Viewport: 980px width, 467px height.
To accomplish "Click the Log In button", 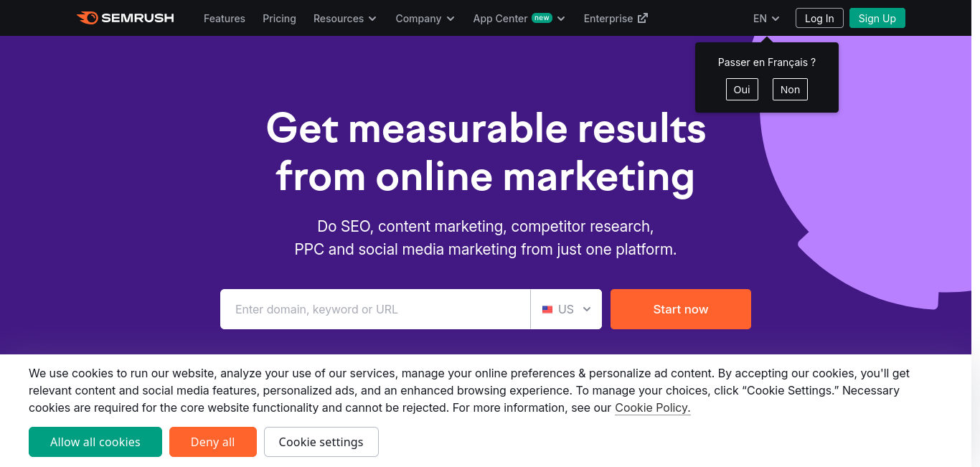I will [x=819, y=18].
